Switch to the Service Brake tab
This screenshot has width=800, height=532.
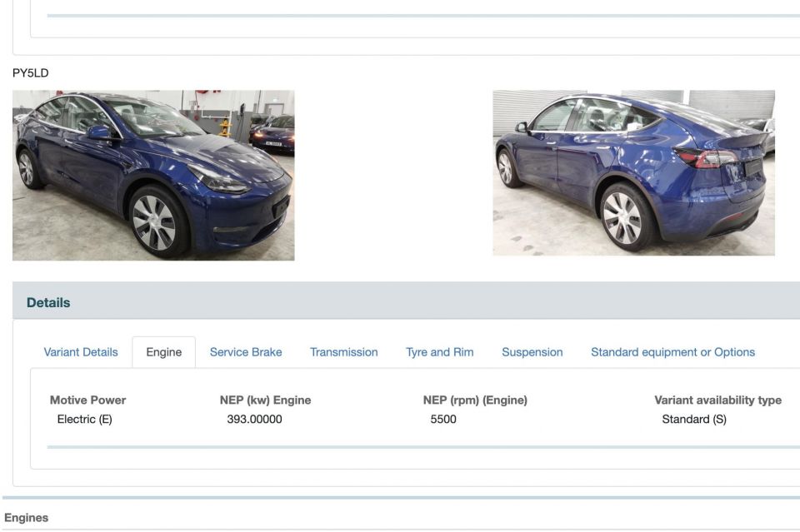click(246, 352)
